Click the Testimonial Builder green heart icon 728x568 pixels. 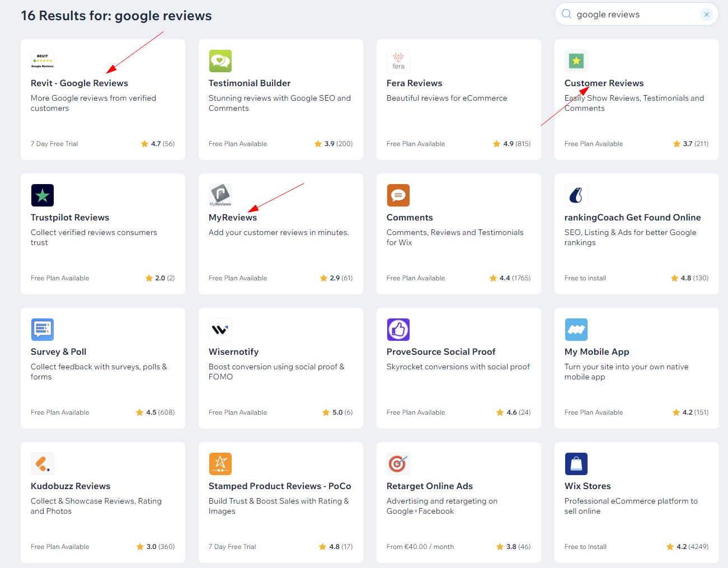pos(220,61)
